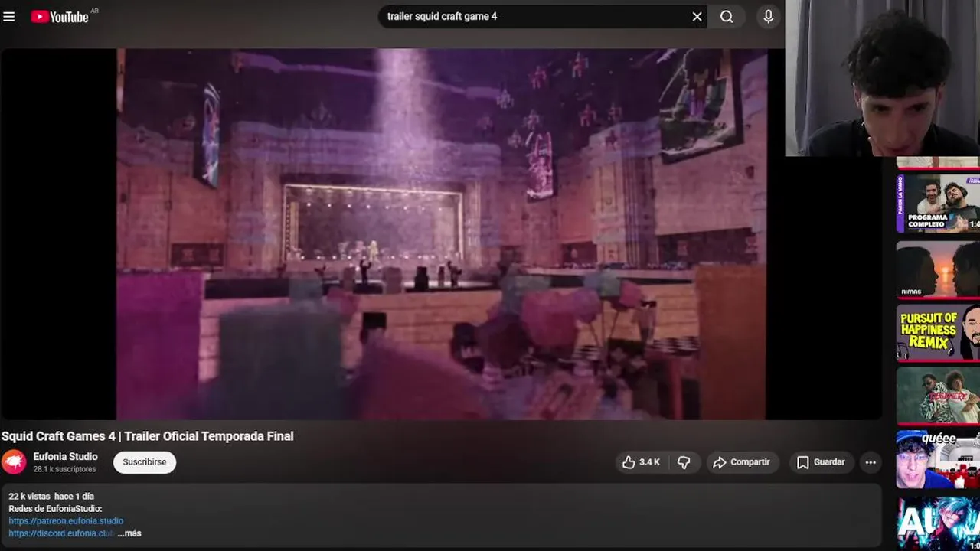Open the 'Desespere' suggested video thumbnail
Viewport: 980px width, 551px height.
click(x=938, y=396)
